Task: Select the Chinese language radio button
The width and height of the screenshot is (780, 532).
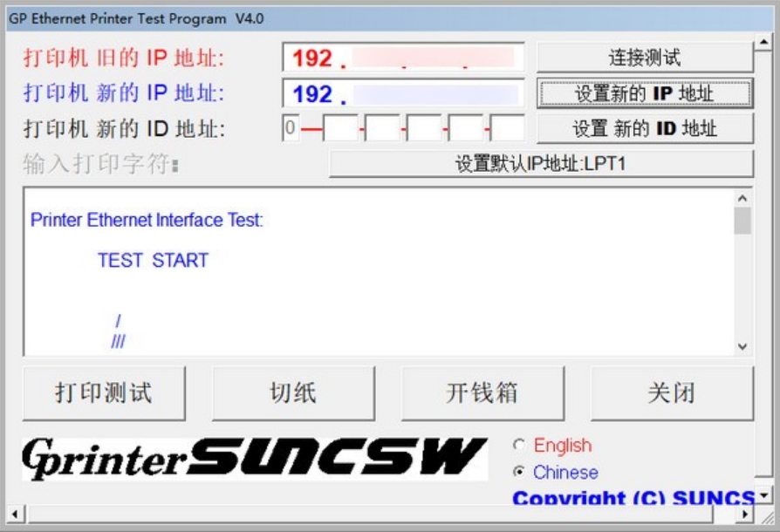Action: 520,473
